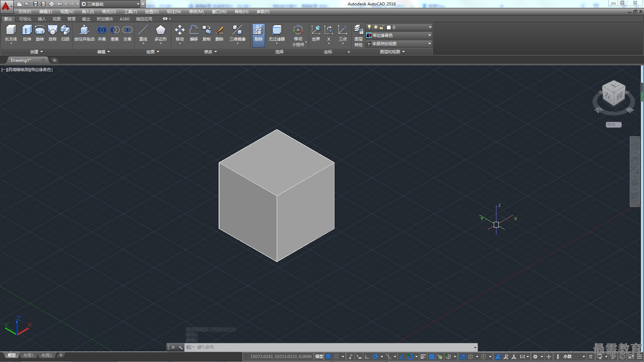The height and width of the screenshot is (362, 644).
Task: Select the 多边形 polygon tool
Action: point(161,33)
